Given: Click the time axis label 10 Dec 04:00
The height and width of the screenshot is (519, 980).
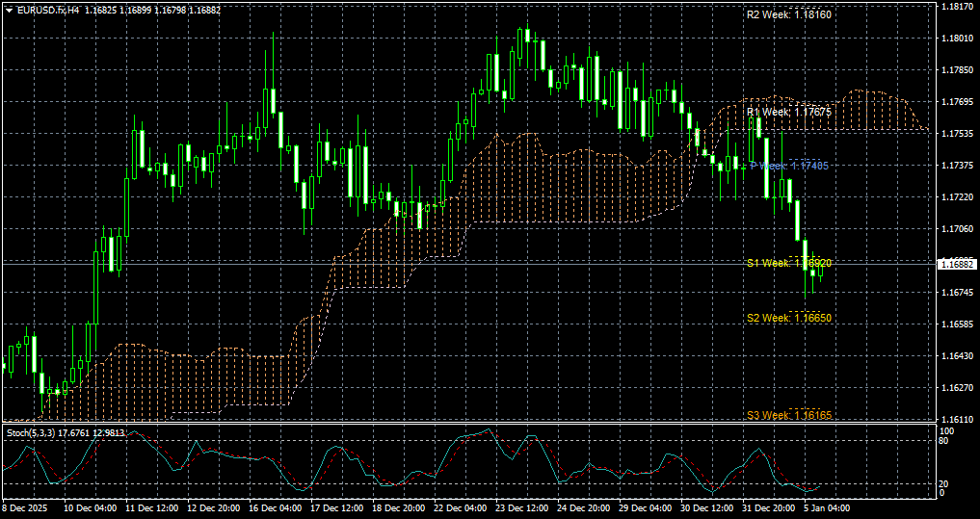Looking at the screenshot, I should tap(90, 509).
